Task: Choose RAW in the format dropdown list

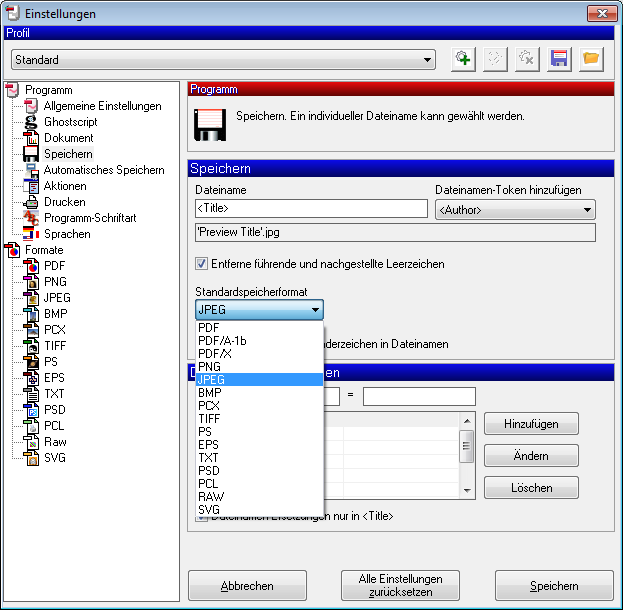Action: [x=259, y=497]
